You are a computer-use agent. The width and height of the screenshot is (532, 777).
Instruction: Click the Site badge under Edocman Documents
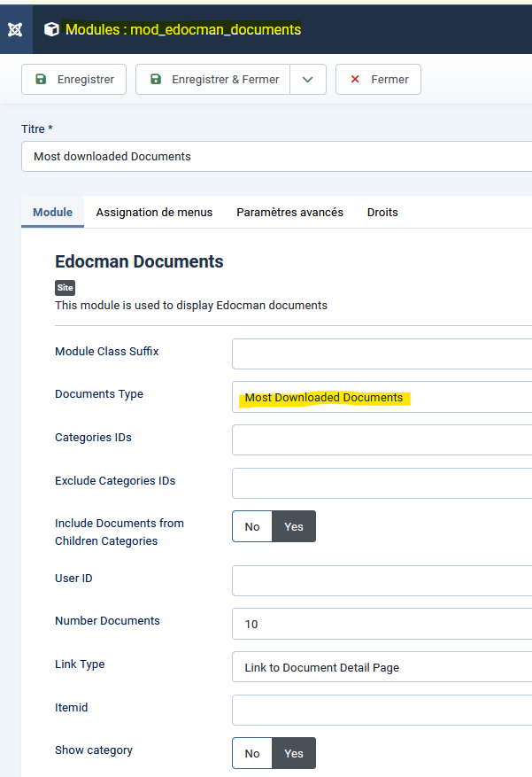(65, 288)
